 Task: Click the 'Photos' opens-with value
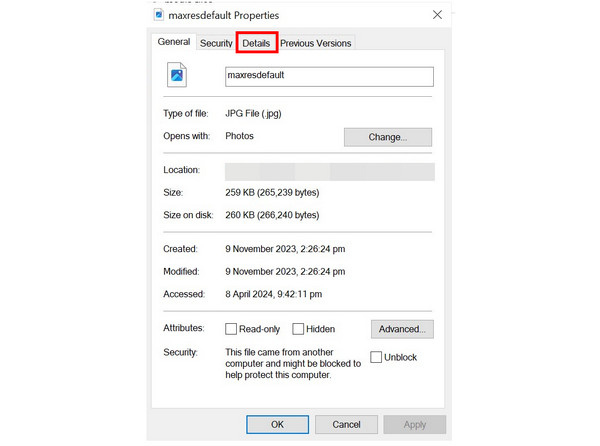point(240,136)
